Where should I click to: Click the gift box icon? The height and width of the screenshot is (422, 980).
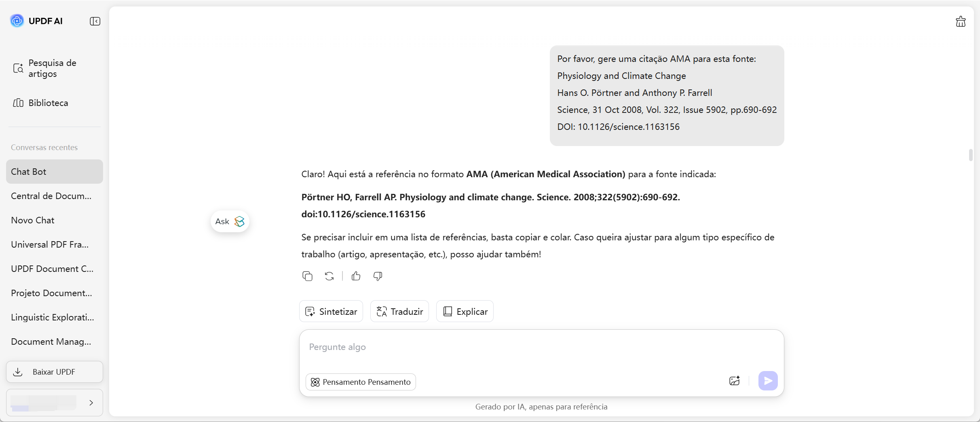(x=961, y=21)
